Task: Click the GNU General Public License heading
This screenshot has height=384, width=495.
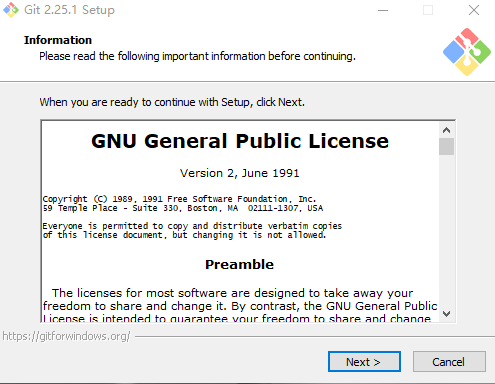Action: click(240, 141)
